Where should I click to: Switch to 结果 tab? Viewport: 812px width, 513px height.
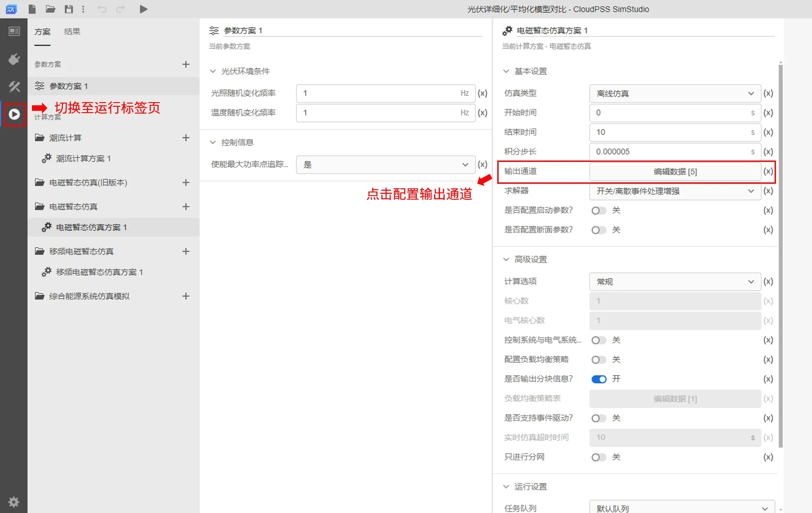click(x=72, y=31)
